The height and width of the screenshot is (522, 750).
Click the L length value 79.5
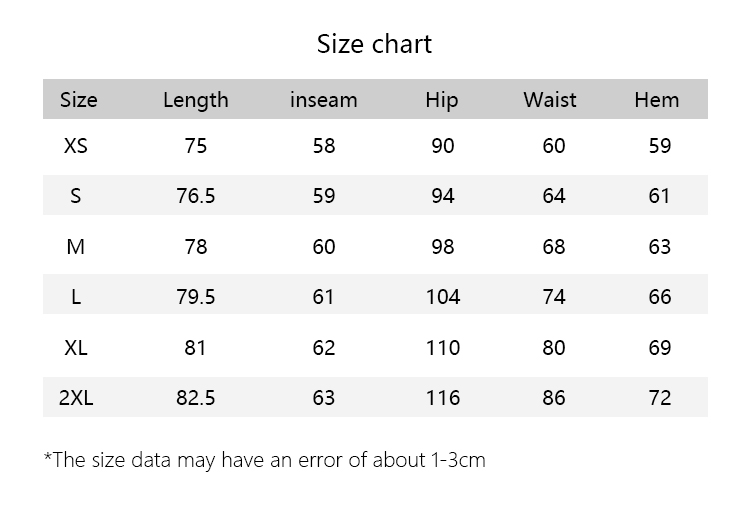(x=196, y=297)
